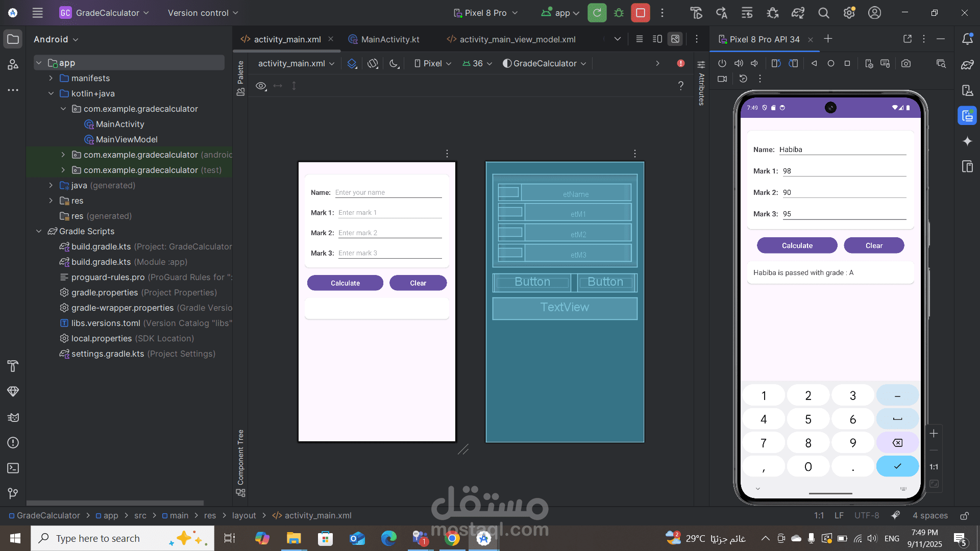Screen dimensions: 980x551
Task: Open the Logcat tool window
Action: tap(13, 417)
